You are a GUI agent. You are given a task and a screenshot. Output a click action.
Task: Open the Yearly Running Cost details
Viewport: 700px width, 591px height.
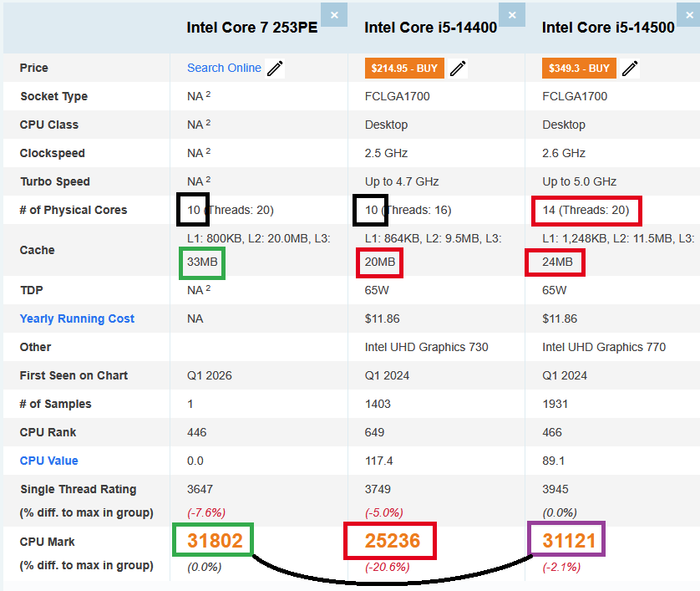[x=77, y=318]
